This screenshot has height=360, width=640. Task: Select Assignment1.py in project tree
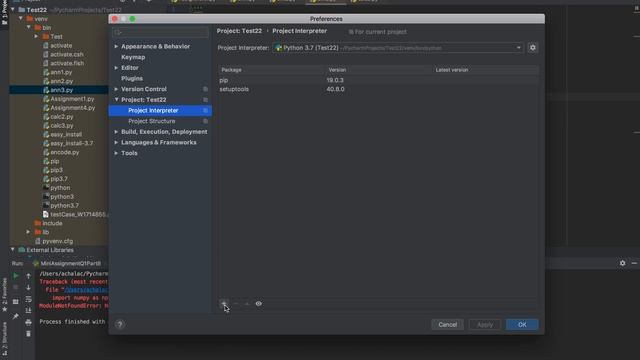[x=72, y=99]
